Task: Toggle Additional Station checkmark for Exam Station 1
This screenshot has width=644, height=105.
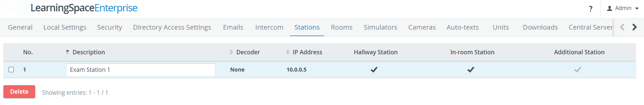Action: [x=577, y=69]
